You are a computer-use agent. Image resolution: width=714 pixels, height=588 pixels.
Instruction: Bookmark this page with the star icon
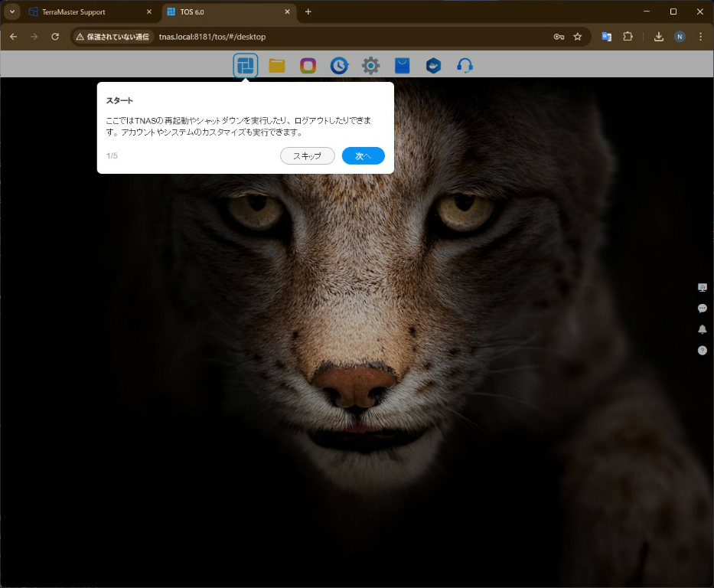578,37
